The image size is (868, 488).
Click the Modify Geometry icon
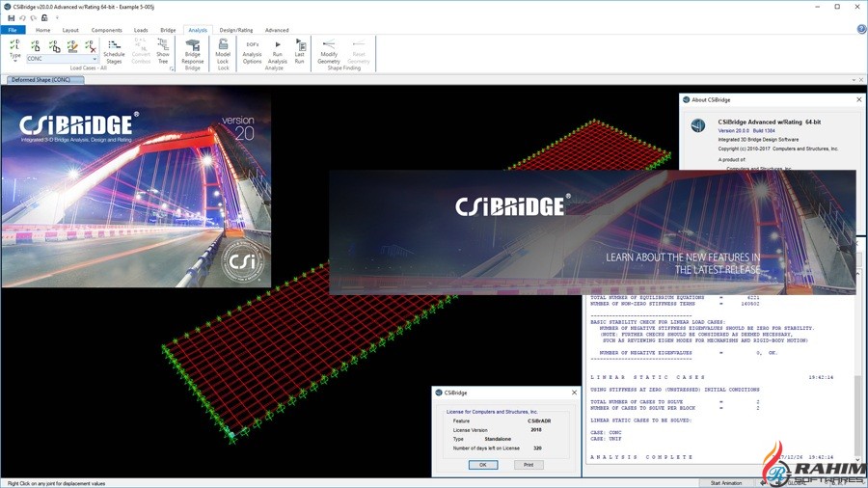[x=329, y=49]
